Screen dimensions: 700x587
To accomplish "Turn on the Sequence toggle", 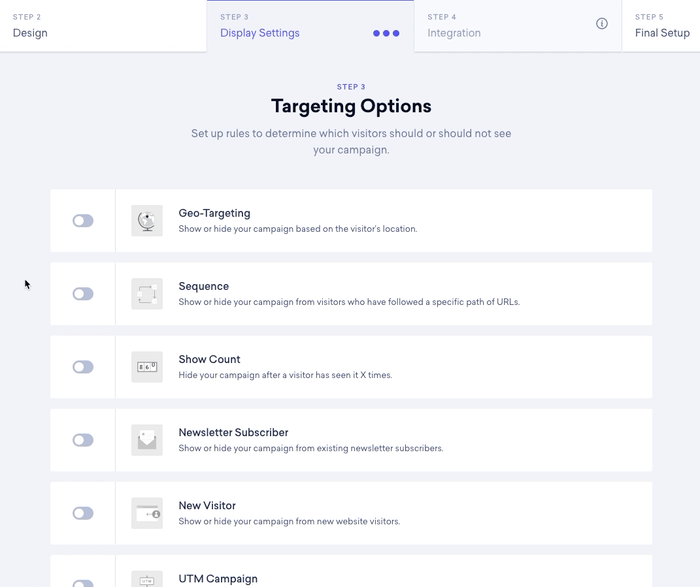I will pos(83,294).
